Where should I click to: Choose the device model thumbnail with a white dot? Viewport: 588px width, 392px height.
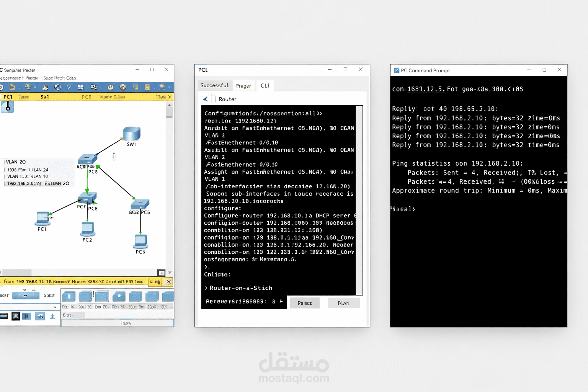pos(119,297)
